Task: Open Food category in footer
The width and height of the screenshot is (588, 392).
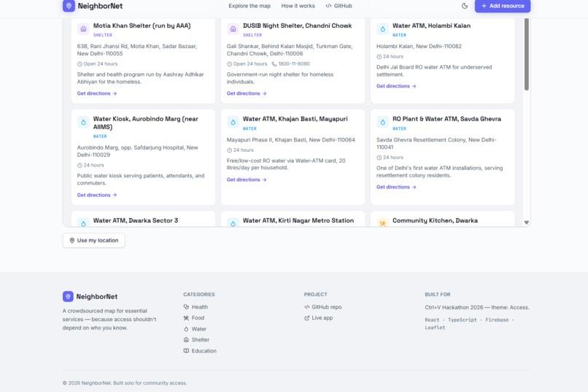Action: [194, 318]
